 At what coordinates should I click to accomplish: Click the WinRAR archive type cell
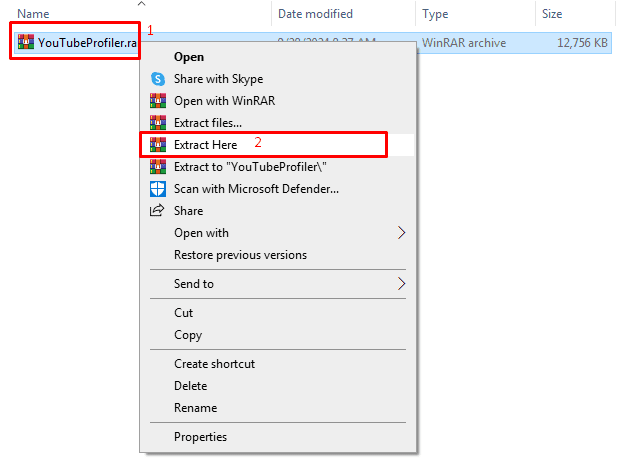click(464, 43)
